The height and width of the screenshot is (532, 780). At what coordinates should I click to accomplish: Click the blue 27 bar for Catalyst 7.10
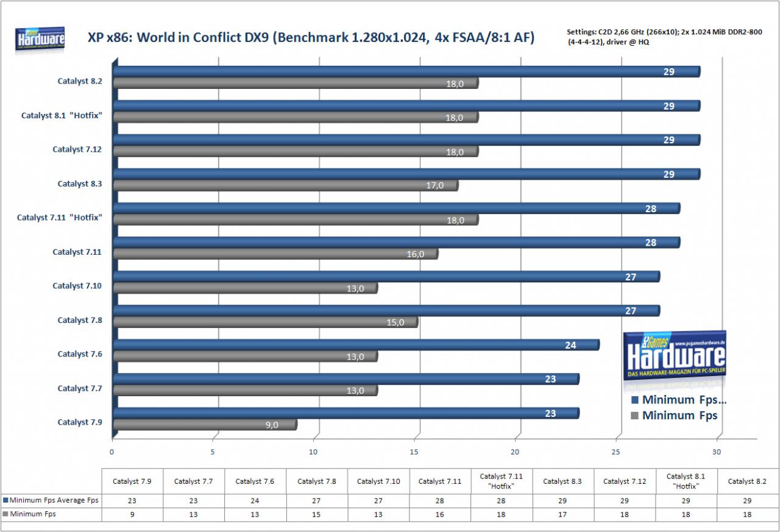(386, 277)
